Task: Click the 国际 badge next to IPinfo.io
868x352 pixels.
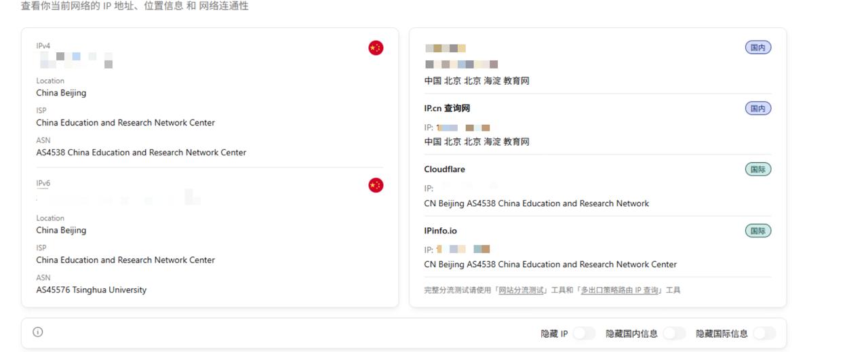Action: 758,231
